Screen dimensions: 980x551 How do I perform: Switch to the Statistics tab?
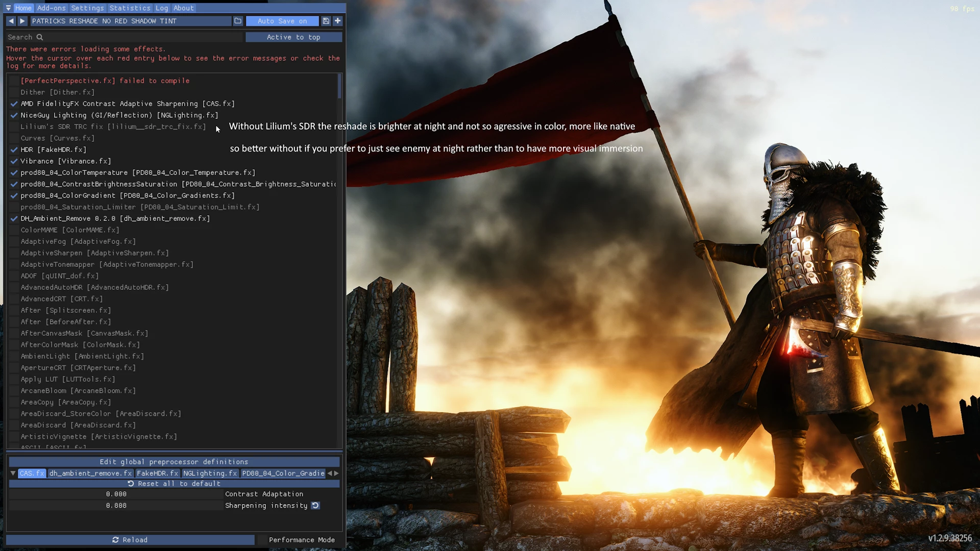click(130, 8)
